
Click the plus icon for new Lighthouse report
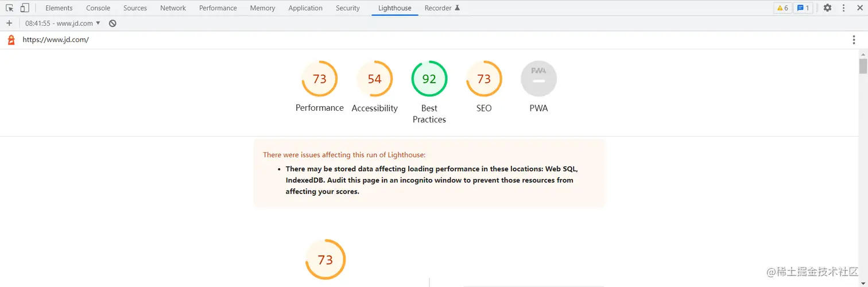[x=9, y=24]
